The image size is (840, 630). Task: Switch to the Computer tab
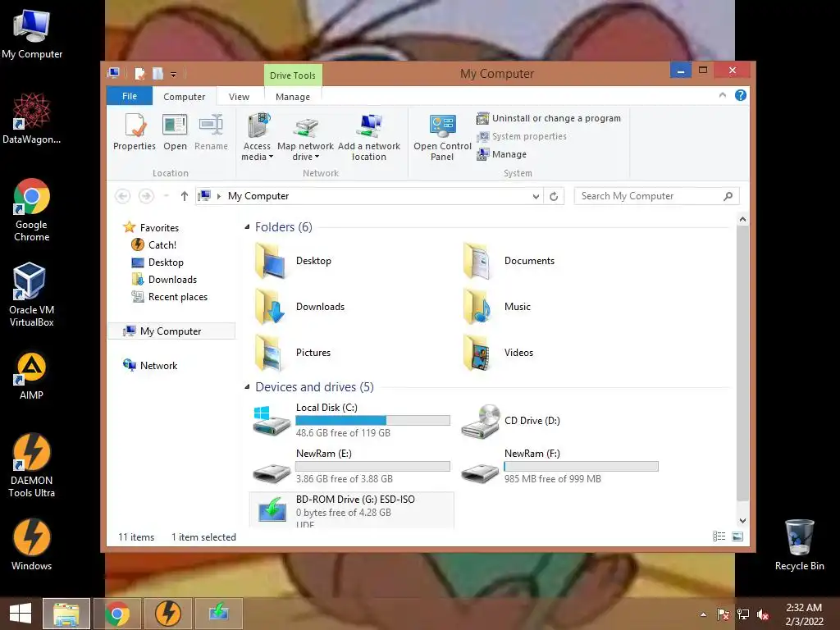coord(185,97)
